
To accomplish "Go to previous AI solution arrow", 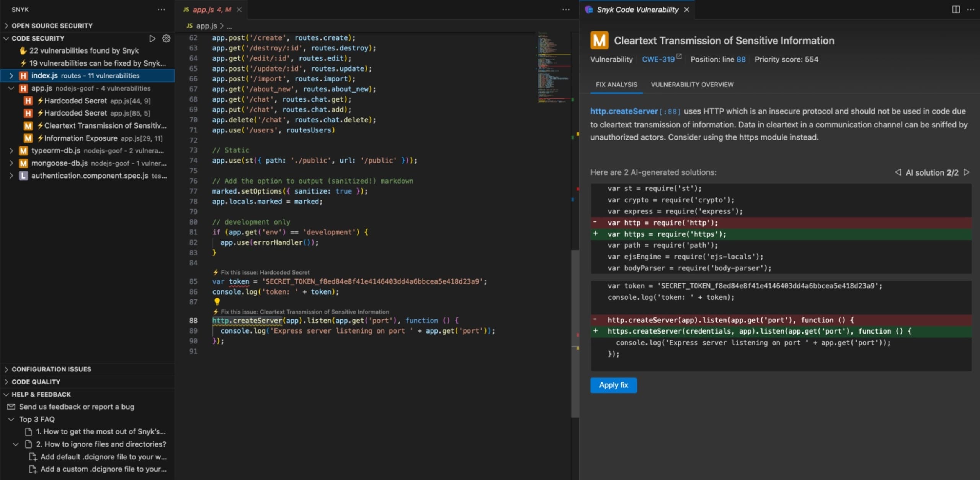I will point(898,172).
